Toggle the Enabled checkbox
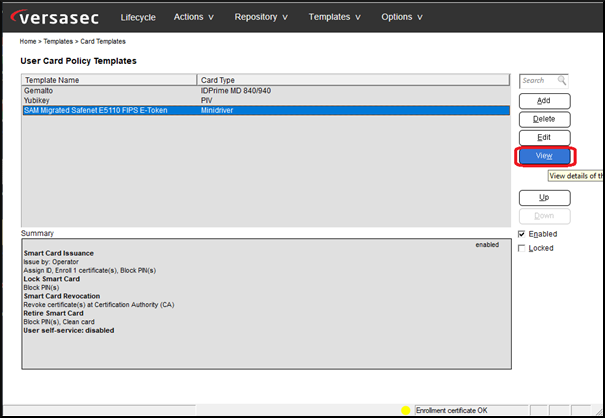Image resolution: width=605 pixels, height=418 pixels. pyautogui.click(x=522, y=234)
